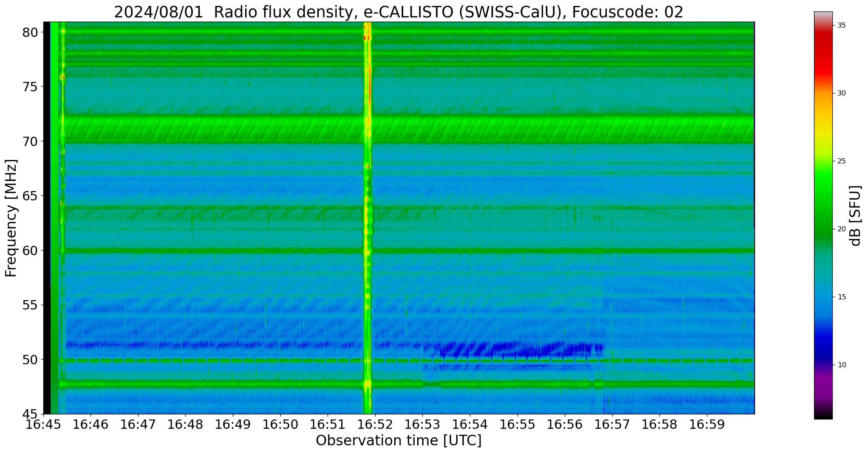
Task: Click the 16:47 time tick label
Action: [138, 425]
